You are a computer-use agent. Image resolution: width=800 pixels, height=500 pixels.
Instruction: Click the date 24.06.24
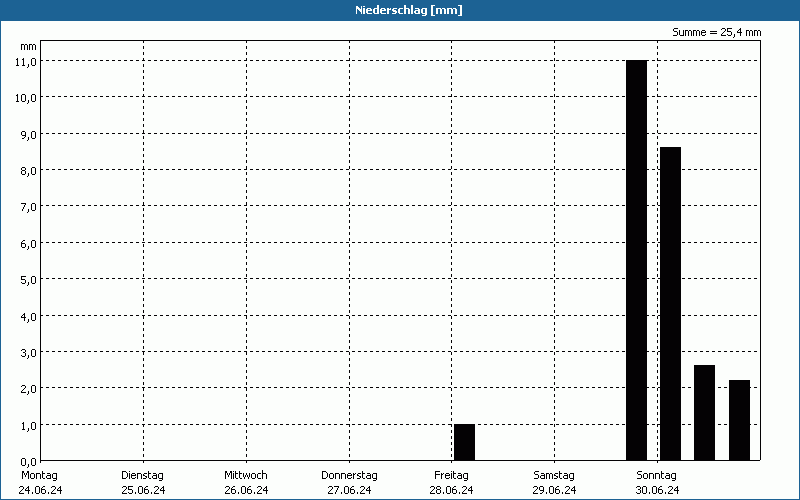[x=40, y=490]
